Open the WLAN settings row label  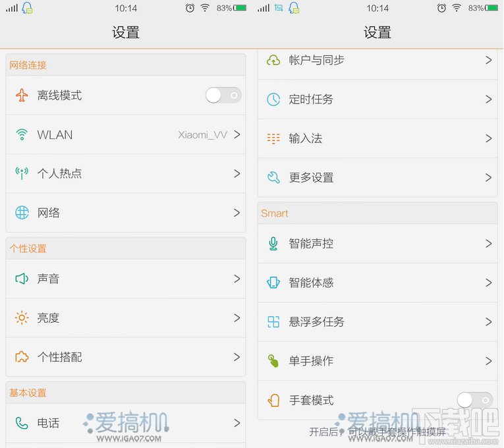coord(55,134)
